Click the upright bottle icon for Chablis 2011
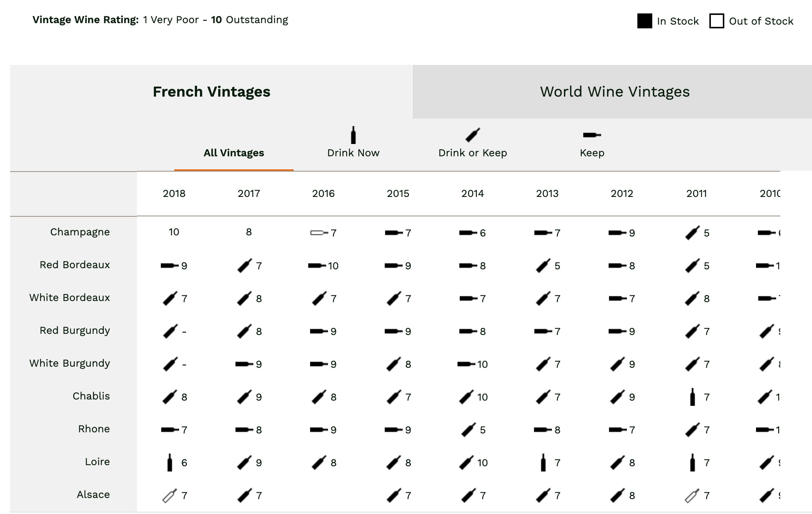 pos(692,396)
